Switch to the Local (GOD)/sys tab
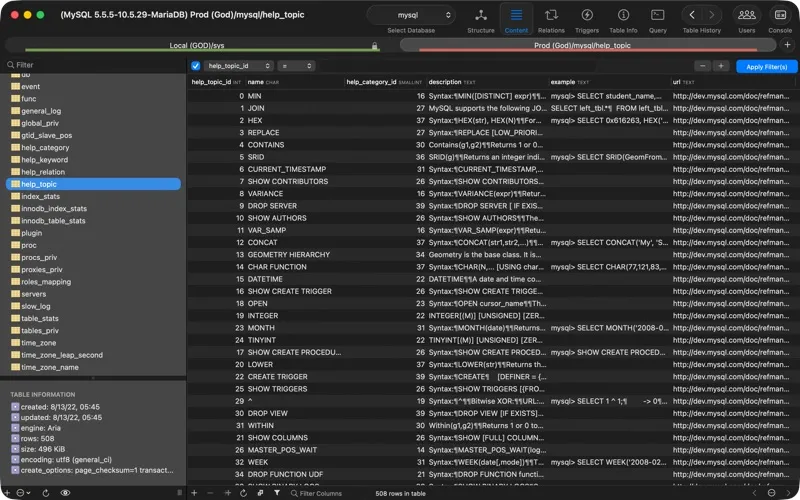800x500 pixels. (196, 45)
